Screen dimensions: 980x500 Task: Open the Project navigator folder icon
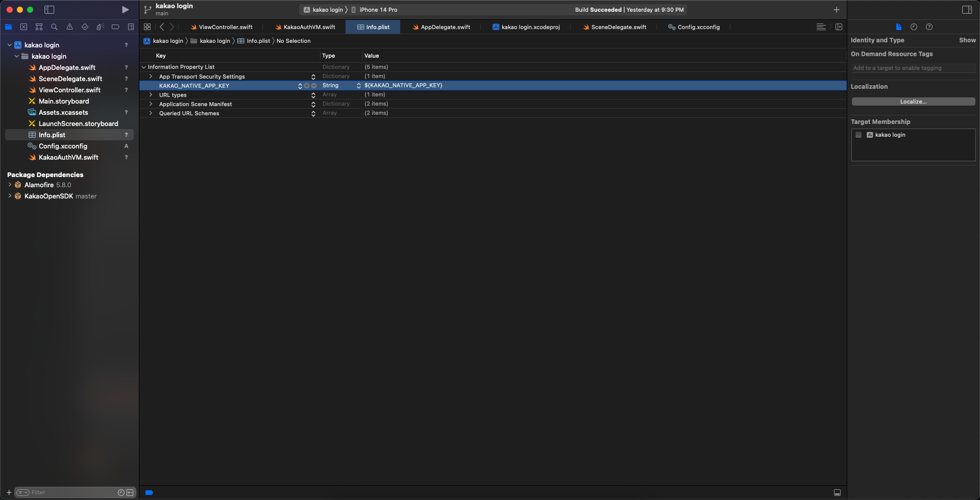point(9,27)
